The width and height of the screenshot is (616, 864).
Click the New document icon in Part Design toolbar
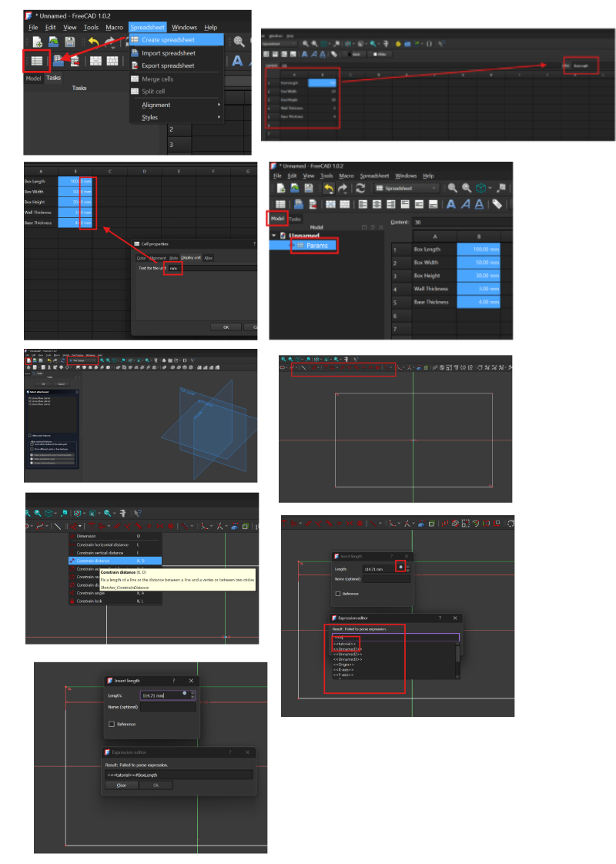[28, 360]
